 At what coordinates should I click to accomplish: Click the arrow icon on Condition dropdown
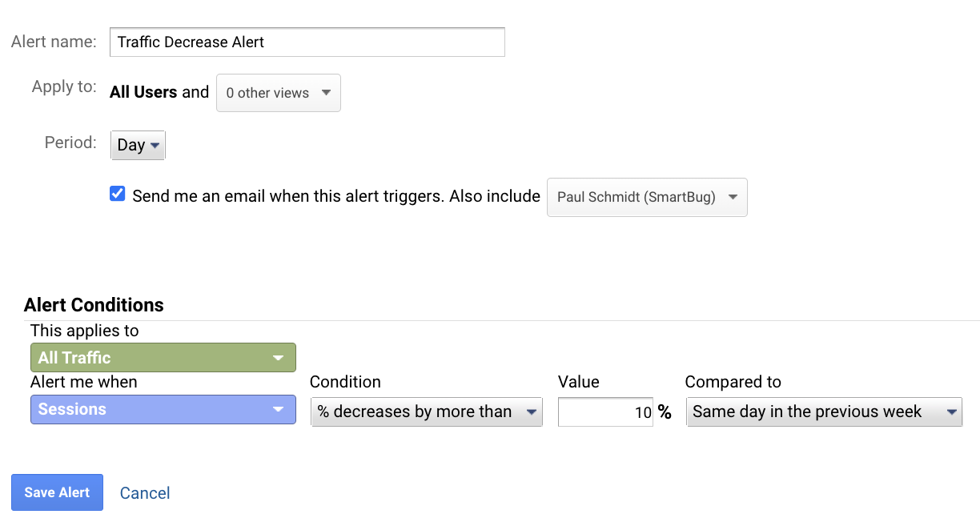click(x=531, y=412)
